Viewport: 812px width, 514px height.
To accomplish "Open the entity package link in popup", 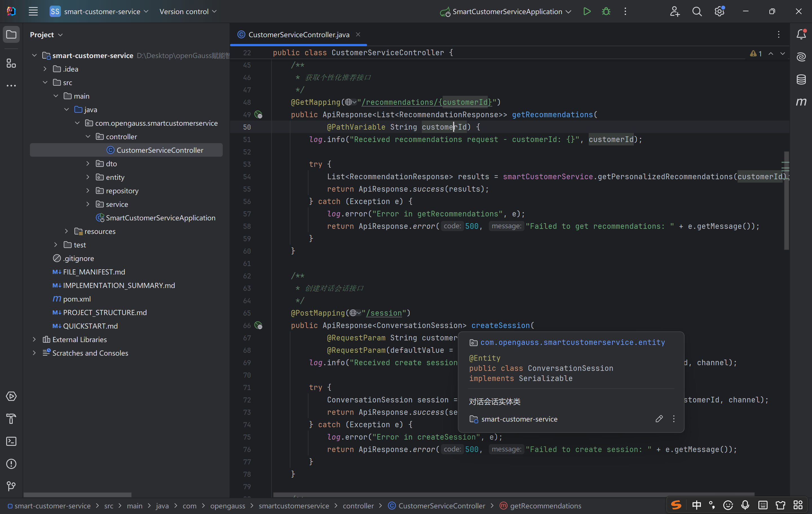I will click(x=572, y=342).
